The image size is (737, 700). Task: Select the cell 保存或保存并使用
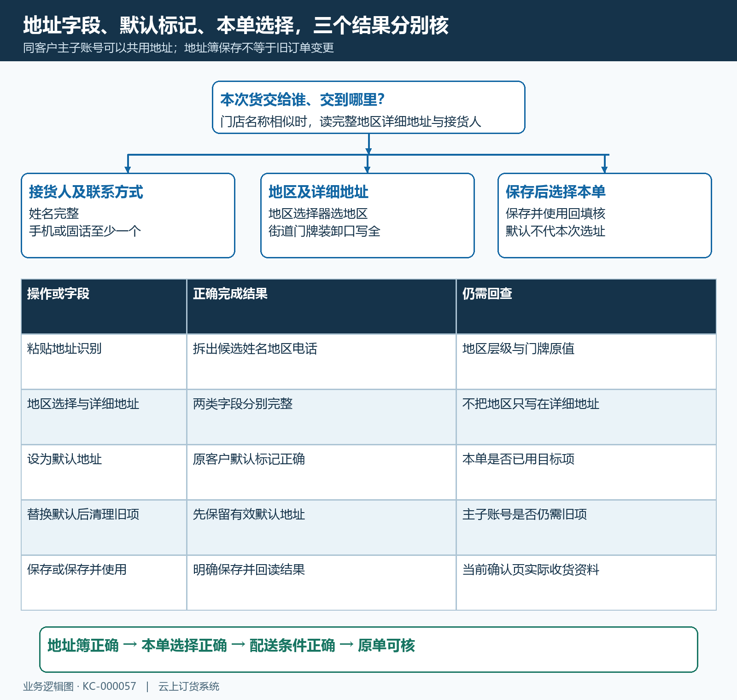(104, 583)
